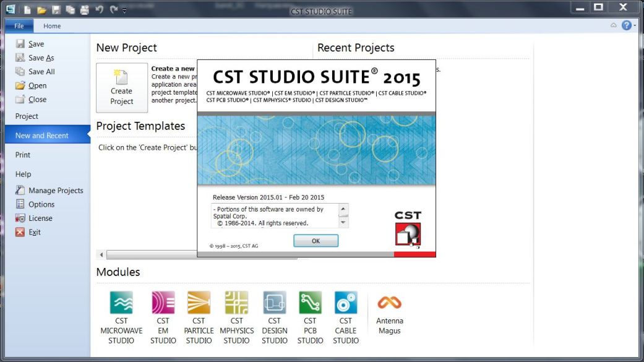Select Close from the File menu
Viewport: 644px width, 362px height.
[31, 100]
